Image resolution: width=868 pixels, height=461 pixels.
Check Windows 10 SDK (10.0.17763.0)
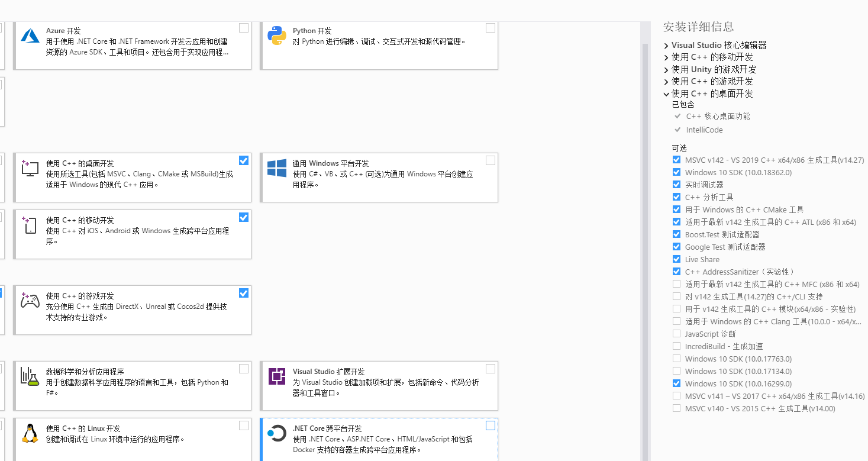pos(676,359)
